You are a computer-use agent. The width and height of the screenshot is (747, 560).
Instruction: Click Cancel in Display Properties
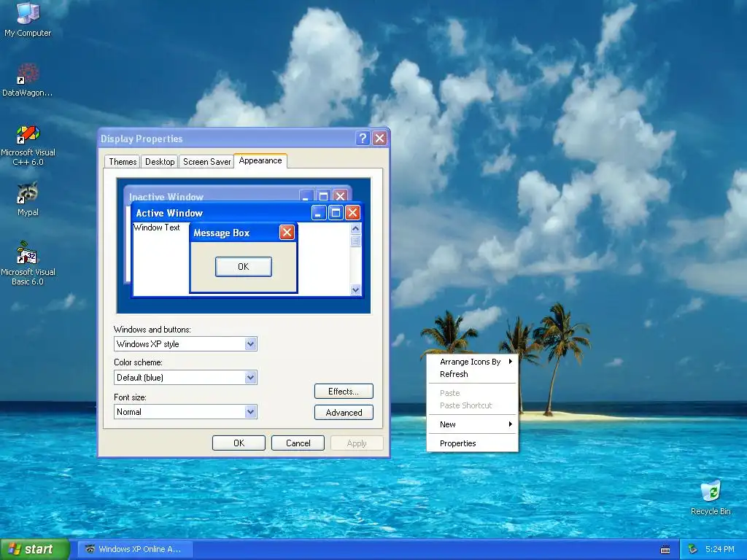298,443
